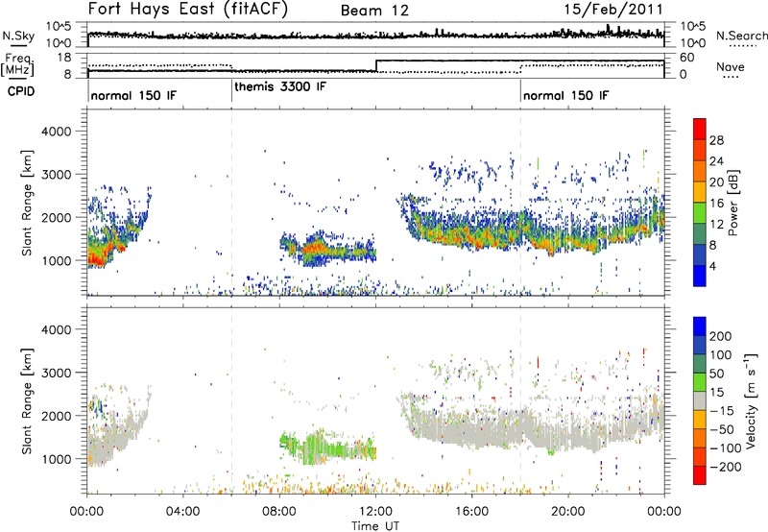
Task: Click the date '15/Feb/2011'
Action: [613, 10]
